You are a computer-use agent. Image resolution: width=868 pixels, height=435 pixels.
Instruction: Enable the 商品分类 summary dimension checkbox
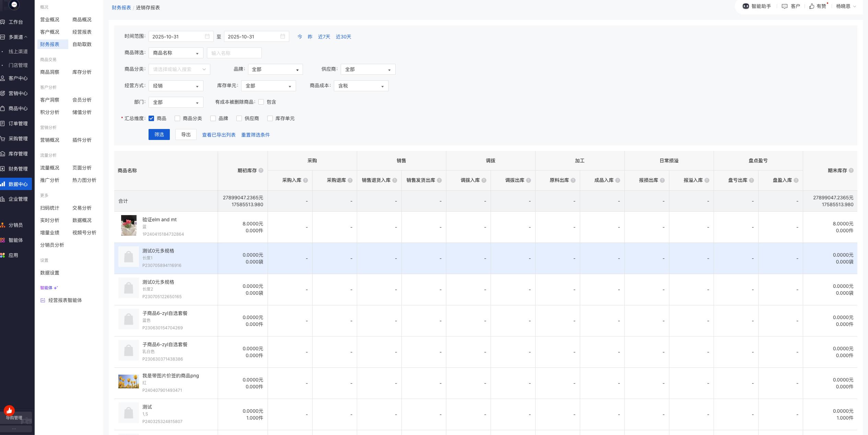coord(177,118)
